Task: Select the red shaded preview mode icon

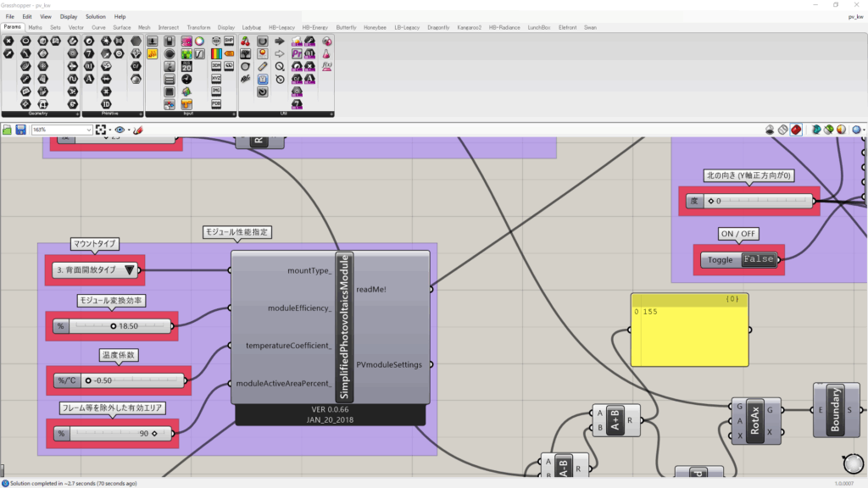Action: click(x=797, y=130)
